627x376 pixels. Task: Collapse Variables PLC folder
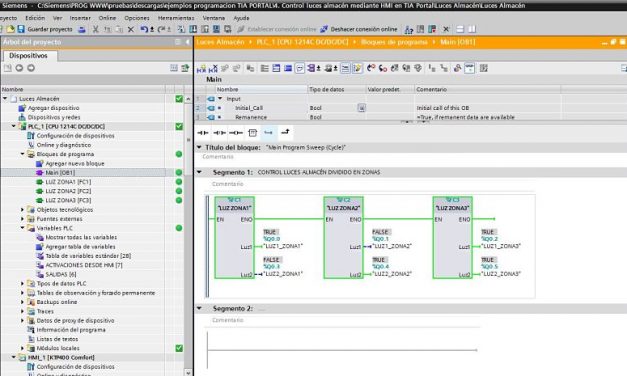23,228
